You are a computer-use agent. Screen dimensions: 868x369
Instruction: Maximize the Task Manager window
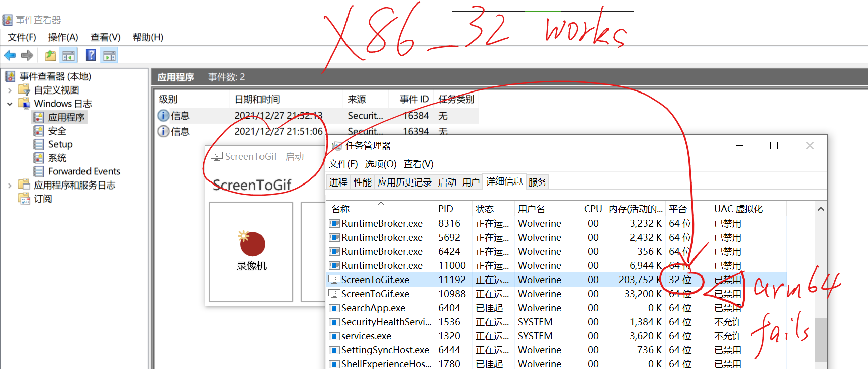pos(774,146)
